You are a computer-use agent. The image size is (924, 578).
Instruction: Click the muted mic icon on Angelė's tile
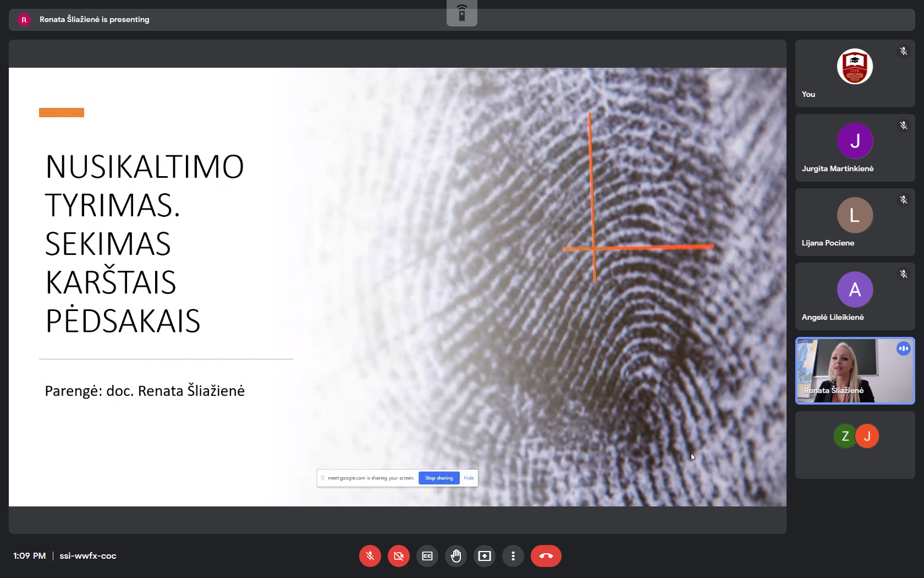click(x=903, y=274)
